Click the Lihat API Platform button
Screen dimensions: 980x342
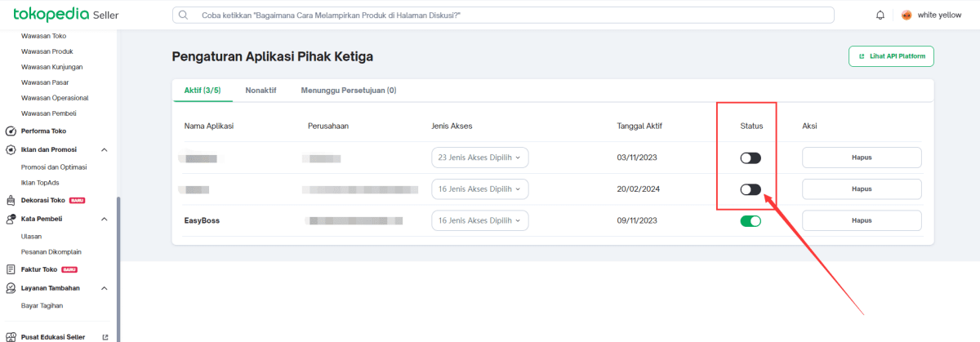point(891,56)
